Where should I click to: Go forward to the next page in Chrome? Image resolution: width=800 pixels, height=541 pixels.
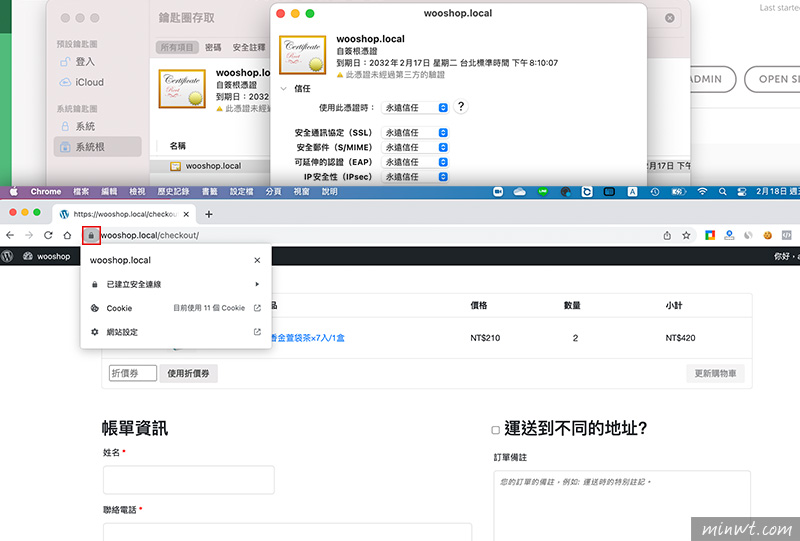[29, 235]
